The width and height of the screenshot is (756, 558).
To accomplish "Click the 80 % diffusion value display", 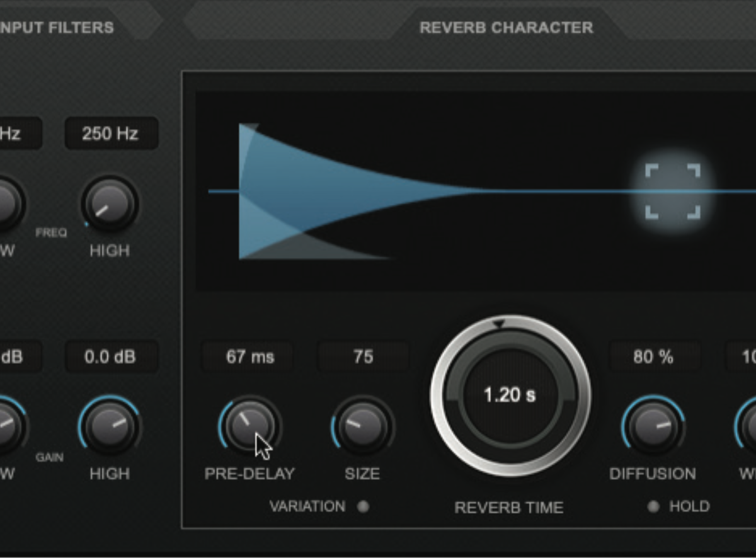I will [x=655, y=356].
